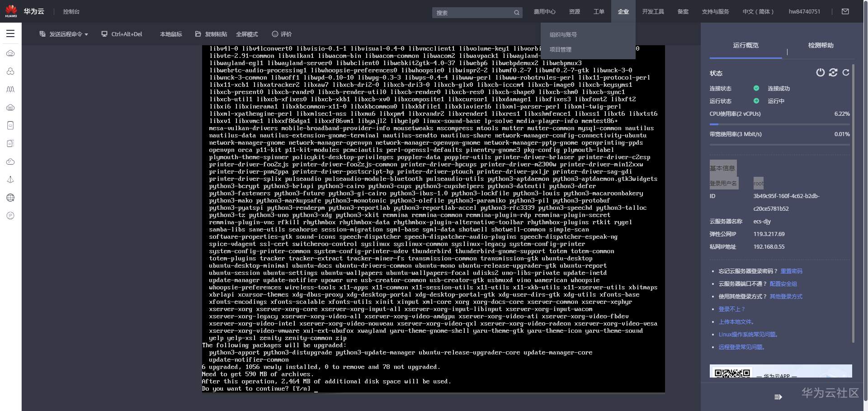
Task: Click the 连接成功 status text
Action: click(778, 89)
